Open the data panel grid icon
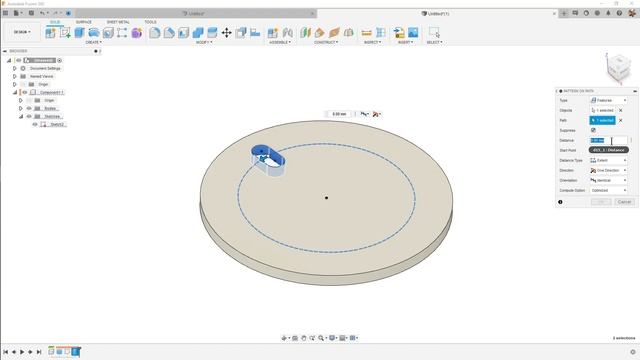This screenshot has width=640, height=360. pos(5,13)
